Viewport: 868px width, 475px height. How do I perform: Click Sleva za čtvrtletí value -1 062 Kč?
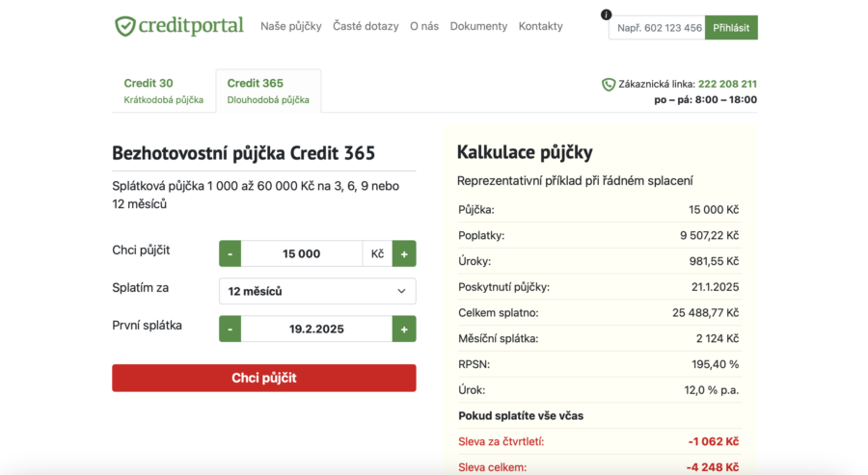pos(713,442)
